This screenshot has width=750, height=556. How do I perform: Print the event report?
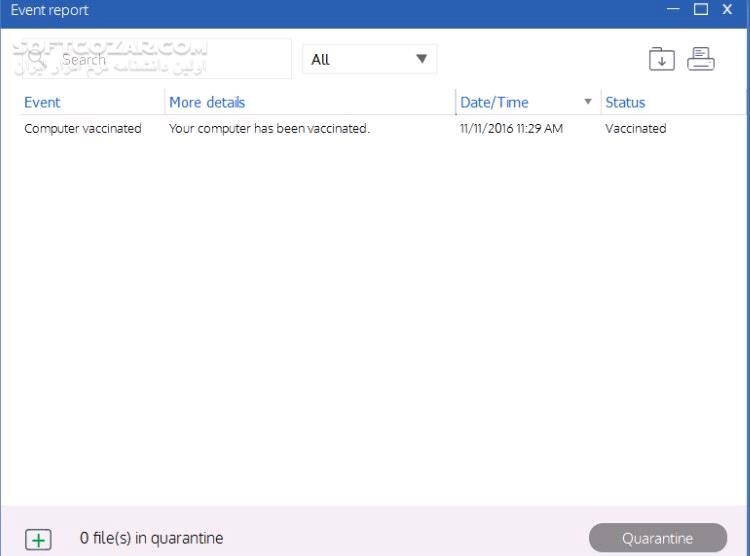(x=701, y=59)
